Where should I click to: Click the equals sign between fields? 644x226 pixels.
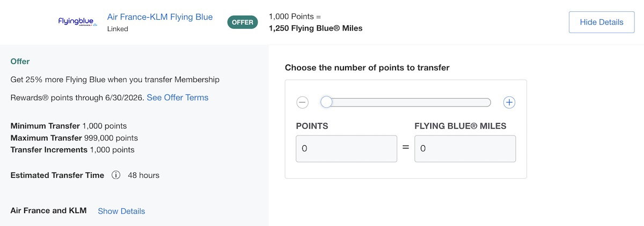click(x=406, y=147)
